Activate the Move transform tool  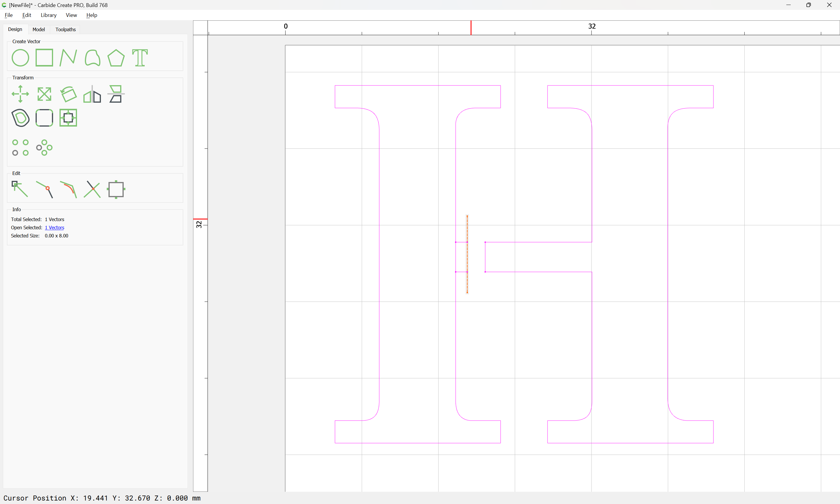pos(20,94)
